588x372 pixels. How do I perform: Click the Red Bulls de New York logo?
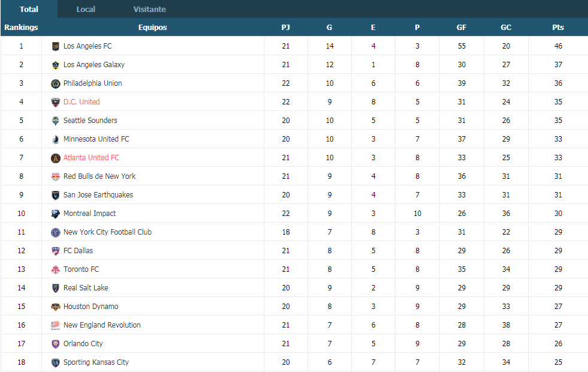(56, 176)
